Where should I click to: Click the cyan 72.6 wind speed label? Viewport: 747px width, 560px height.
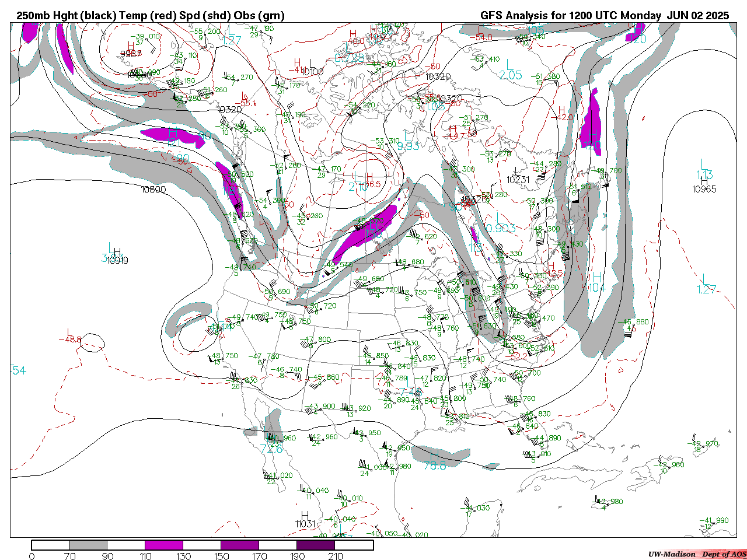[x=271, y=449]
